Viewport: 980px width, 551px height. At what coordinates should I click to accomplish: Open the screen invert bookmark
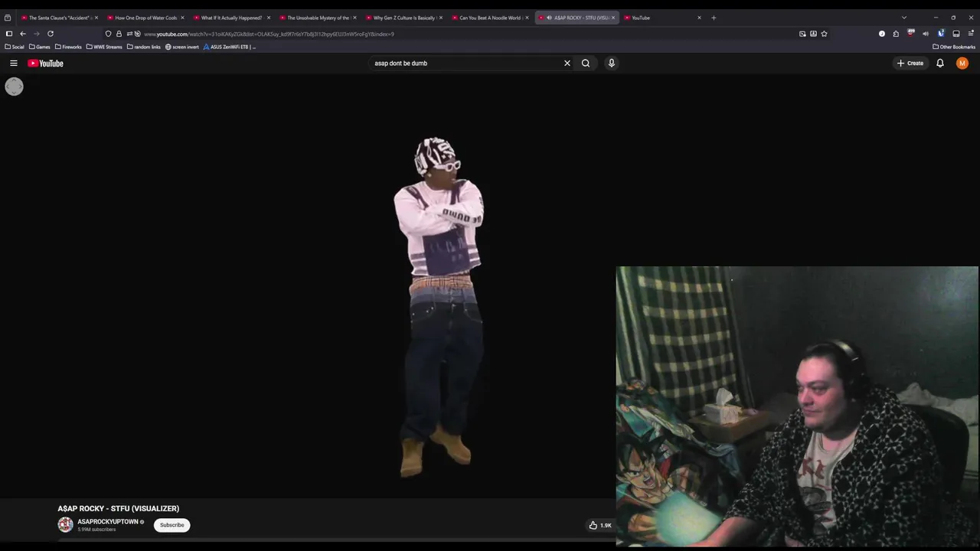(182, 47)
